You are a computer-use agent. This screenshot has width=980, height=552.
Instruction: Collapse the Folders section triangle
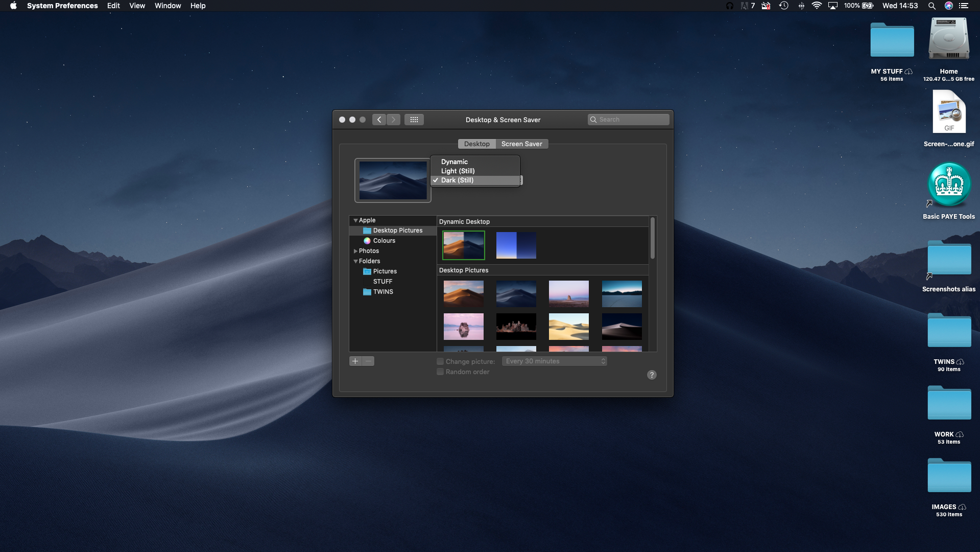coord(355,261)
